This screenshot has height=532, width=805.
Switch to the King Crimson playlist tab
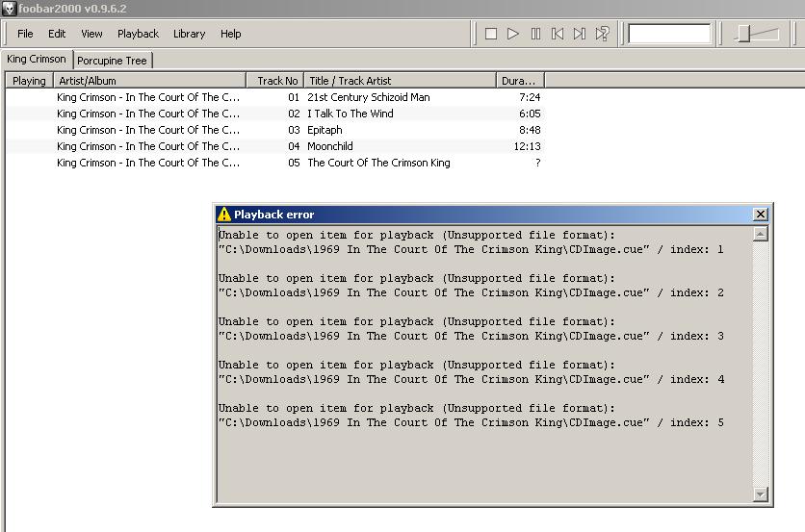click(37, 59)
